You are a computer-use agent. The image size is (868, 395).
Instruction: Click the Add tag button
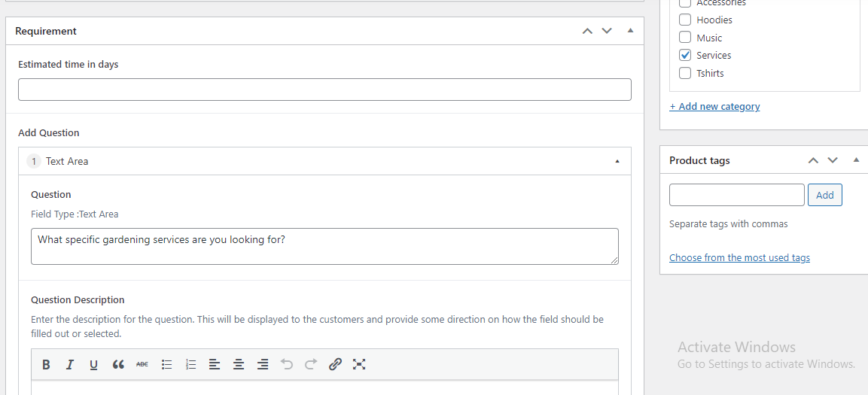pos(825,196)
